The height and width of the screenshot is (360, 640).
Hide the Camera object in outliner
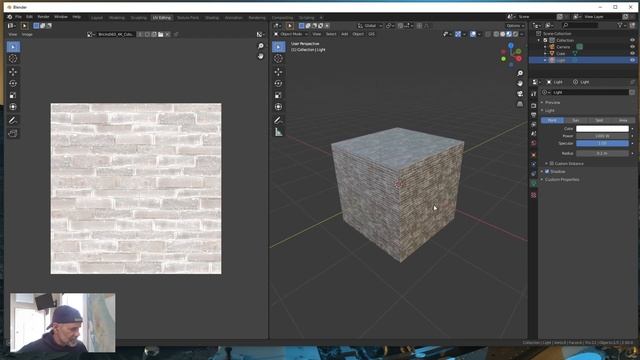point(632,47)
